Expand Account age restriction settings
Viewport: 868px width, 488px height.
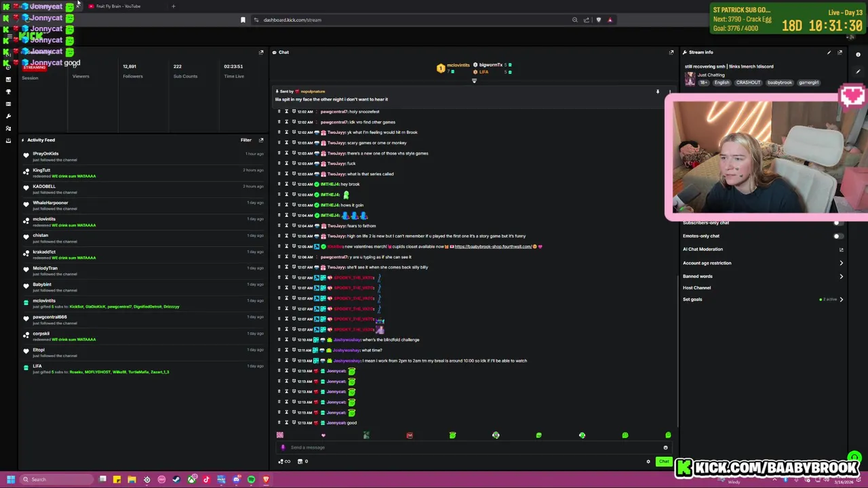coord(842,263)
